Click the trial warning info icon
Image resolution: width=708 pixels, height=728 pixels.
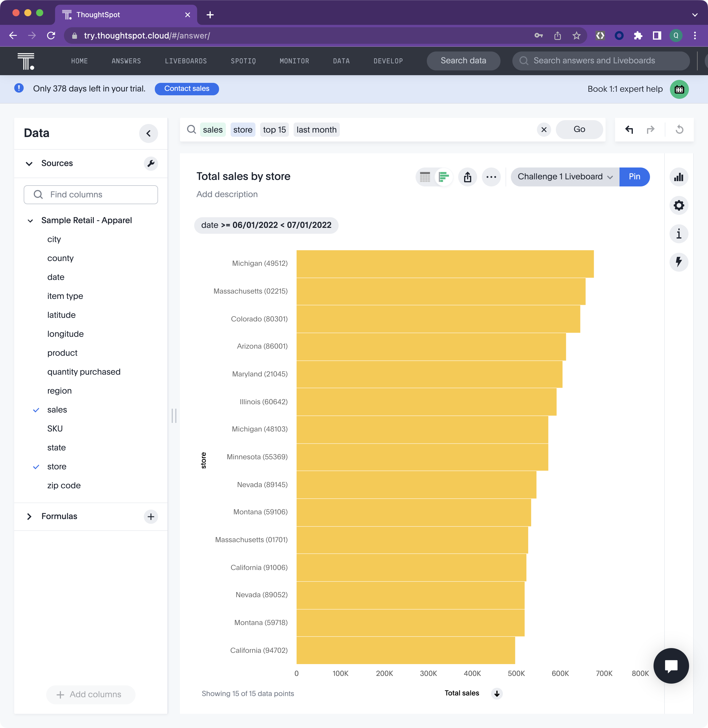pos(19,88)
